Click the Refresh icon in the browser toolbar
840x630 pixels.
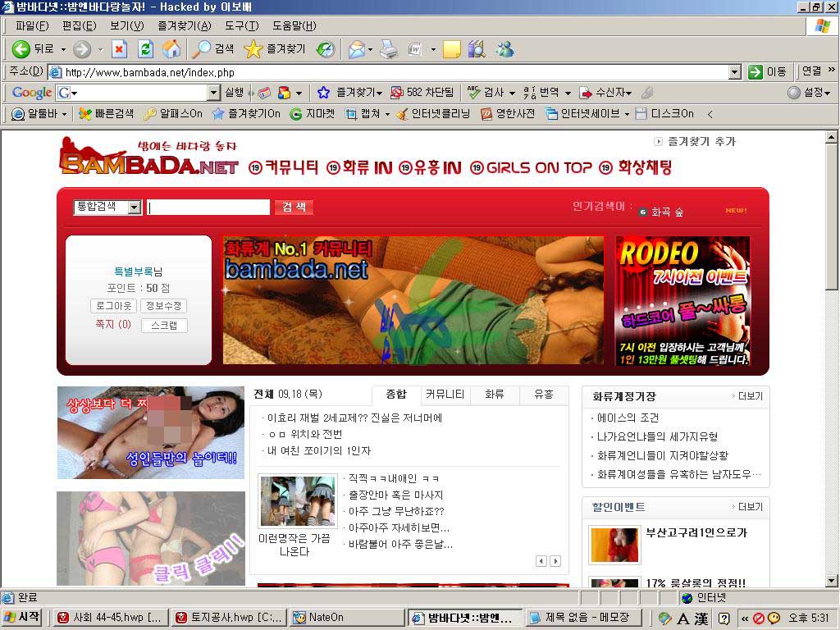pos(146,48)
